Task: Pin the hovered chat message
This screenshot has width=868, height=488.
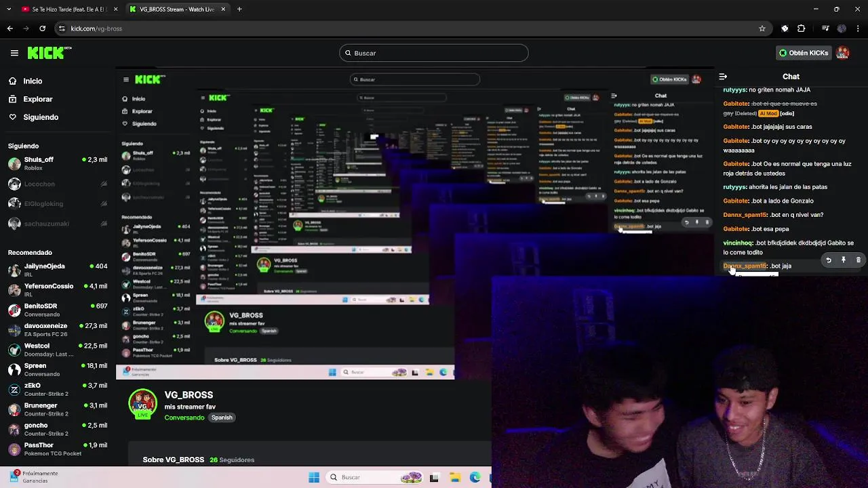Action: pyautogui.click(x=844, y=260)
